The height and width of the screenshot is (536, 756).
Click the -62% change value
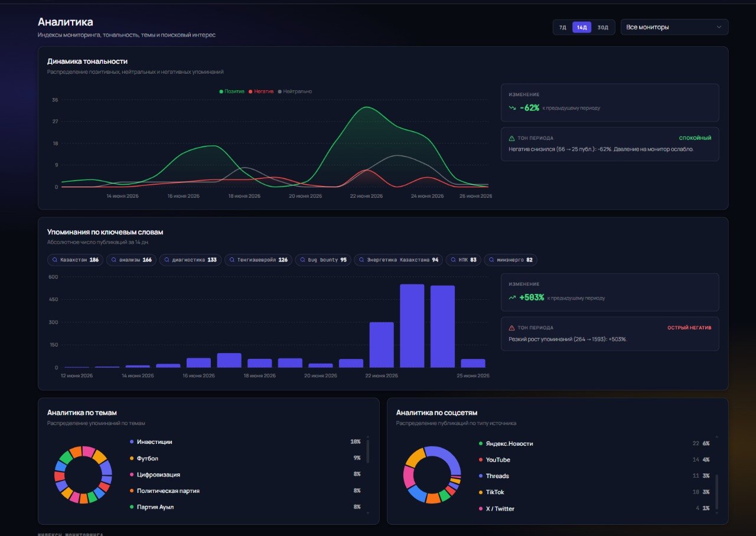pyautogui.click(x=529, y=108)
